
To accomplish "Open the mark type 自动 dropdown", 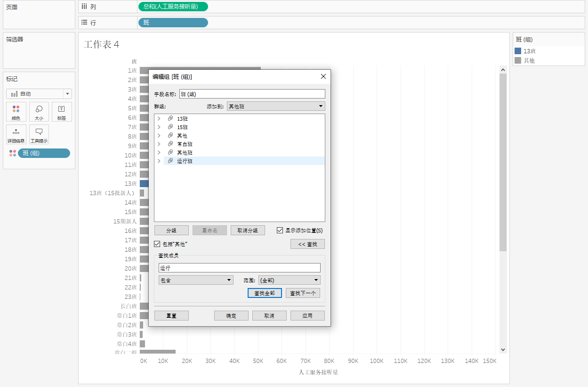I will tap(39, 94).
